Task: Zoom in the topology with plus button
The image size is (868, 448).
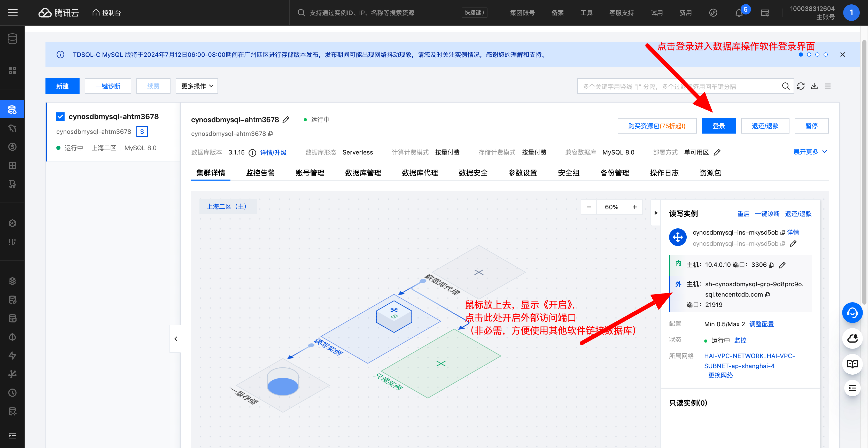Action: click(634, 207)
